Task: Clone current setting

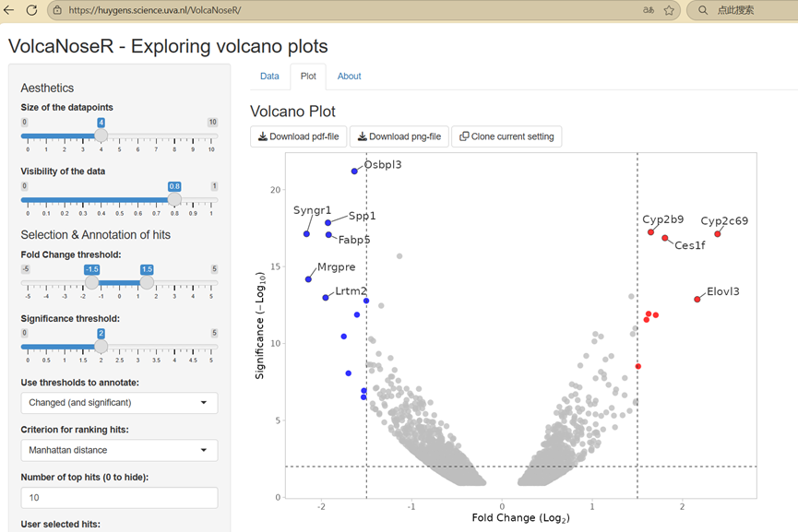Action: point(506,136)
